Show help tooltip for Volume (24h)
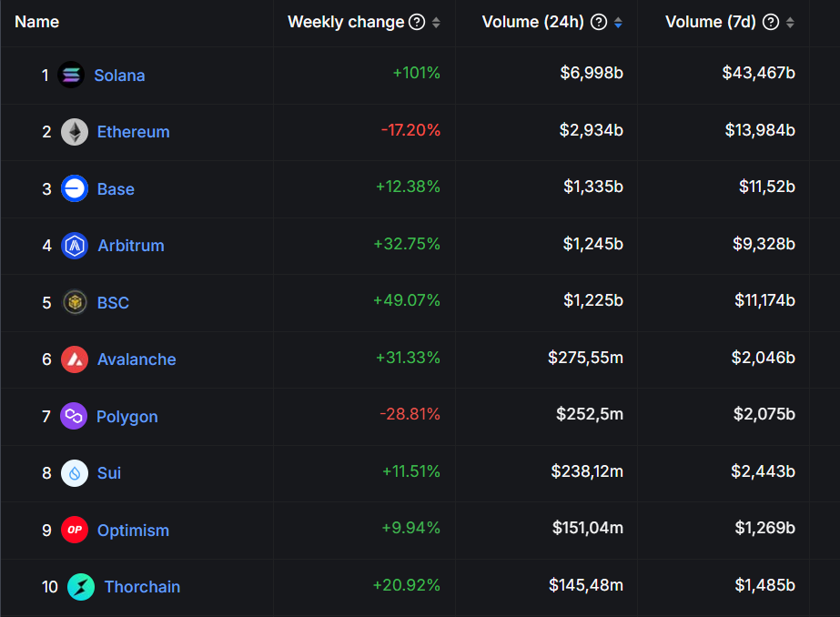The image size is (840, 617). click(599, 22)
